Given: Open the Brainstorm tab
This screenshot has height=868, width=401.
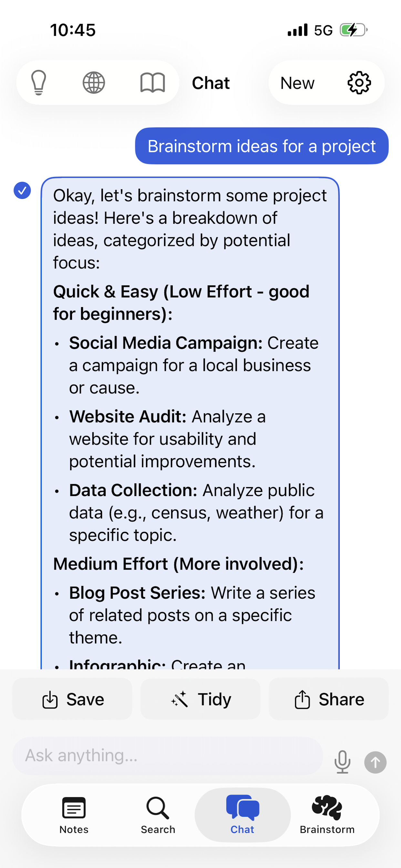Looking at the screenshot, I should coord(327,815).
